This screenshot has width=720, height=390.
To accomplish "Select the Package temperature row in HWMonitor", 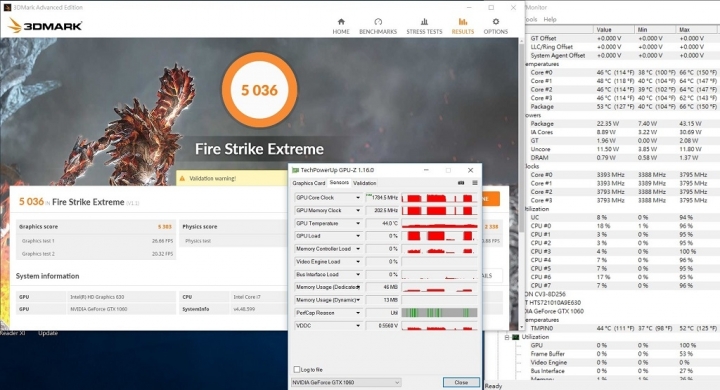I will click(x=622, y=107).
